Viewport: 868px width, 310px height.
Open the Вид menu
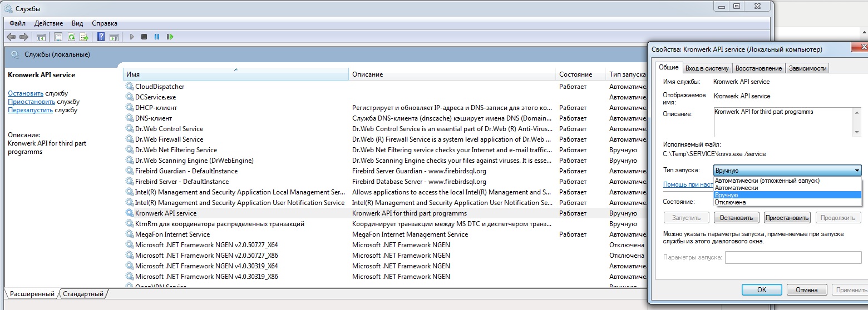(77, 23)
